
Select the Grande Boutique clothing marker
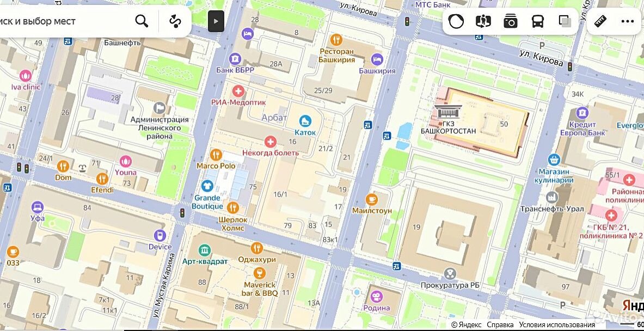[x=206, y=186]
